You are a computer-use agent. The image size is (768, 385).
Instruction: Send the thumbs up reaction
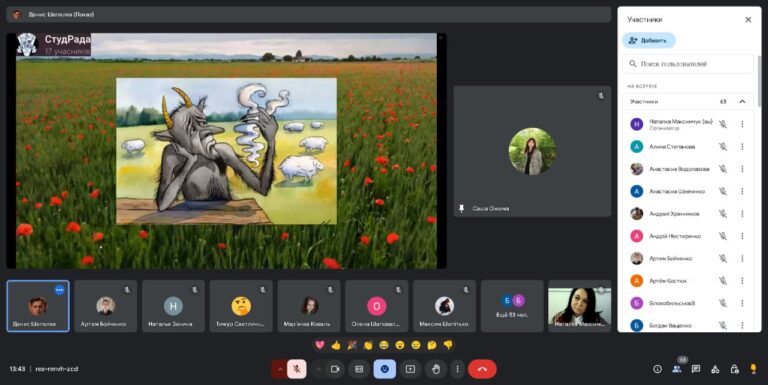[x=336, y=345]
